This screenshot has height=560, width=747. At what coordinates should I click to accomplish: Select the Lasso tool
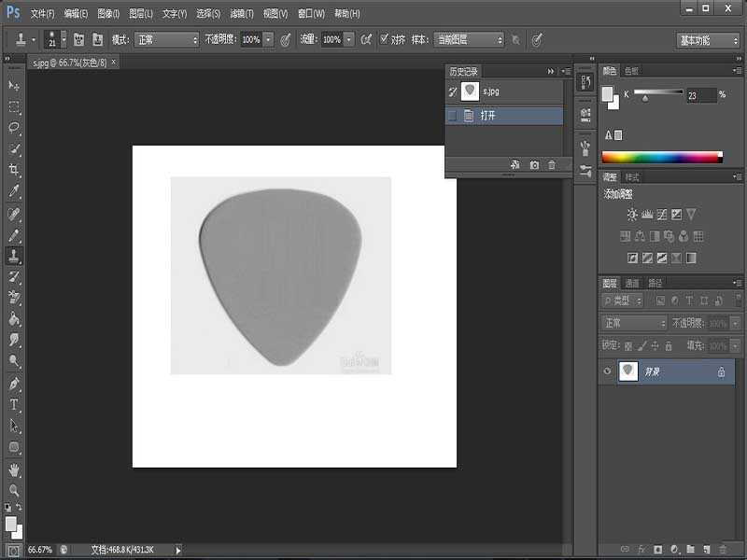coord(14,127)
